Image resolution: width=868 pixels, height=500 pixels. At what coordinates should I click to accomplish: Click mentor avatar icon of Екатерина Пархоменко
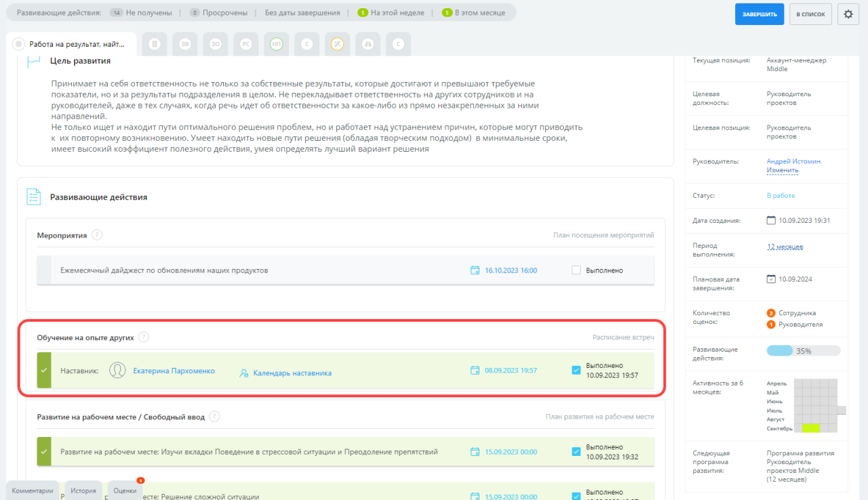tap(118, 371)
